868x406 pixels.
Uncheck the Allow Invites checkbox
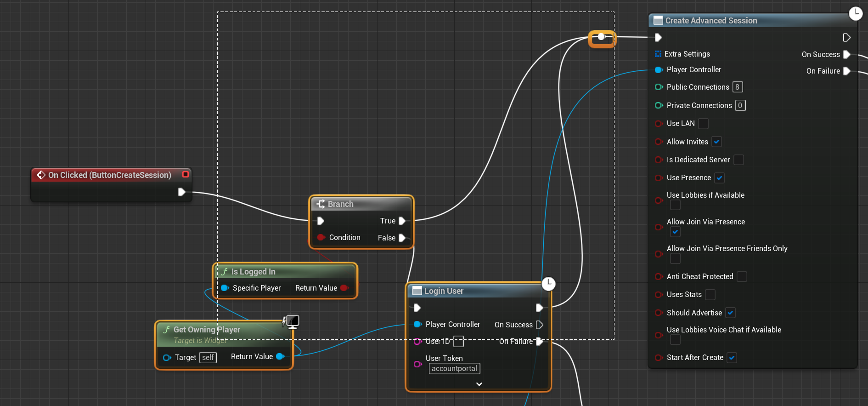716,142
